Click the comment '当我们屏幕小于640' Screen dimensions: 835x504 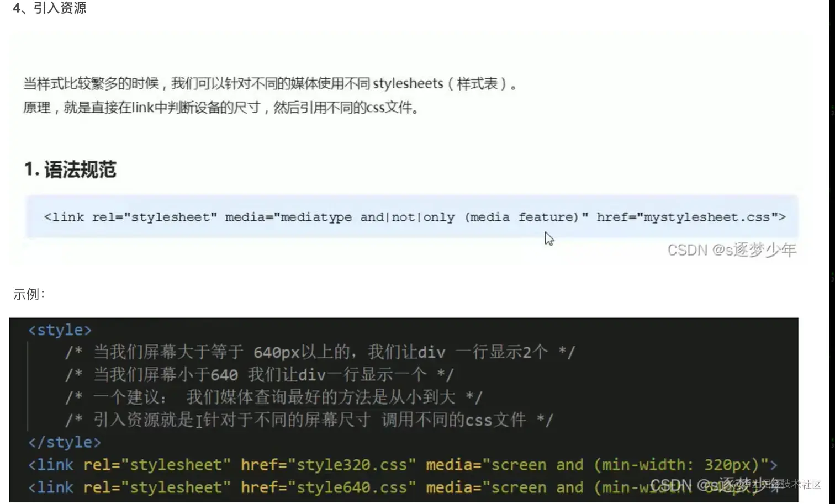pyautogui.click(x=260, y=375)
